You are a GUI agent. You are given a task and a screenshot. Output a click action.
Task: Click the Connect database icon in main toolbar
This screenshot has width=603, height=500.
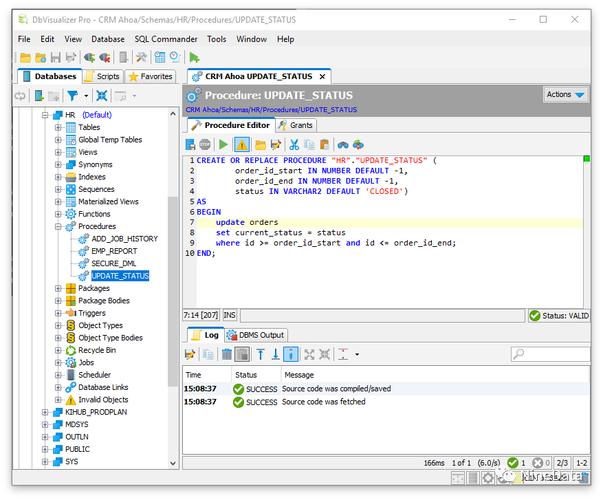(89, 58)
